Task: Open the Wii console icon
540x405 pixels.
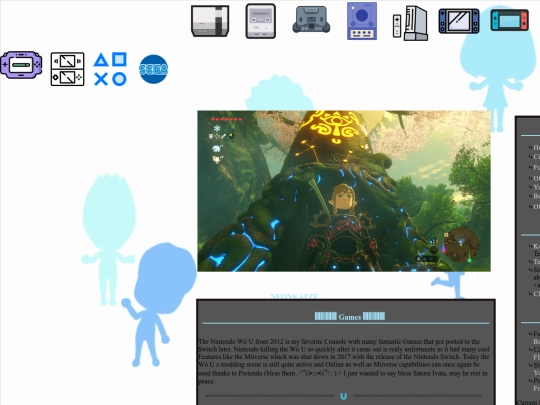Action: [x=411, y=23]
